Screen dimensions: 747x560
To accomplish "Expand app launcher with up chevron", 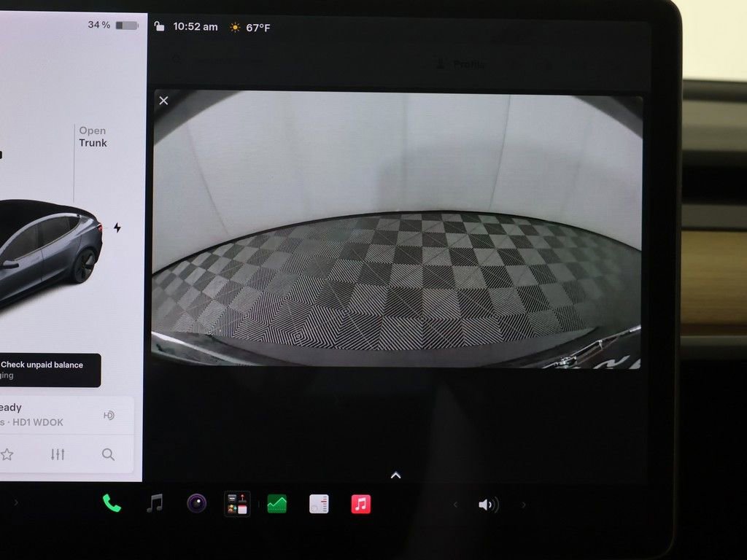I will point(395,475).
